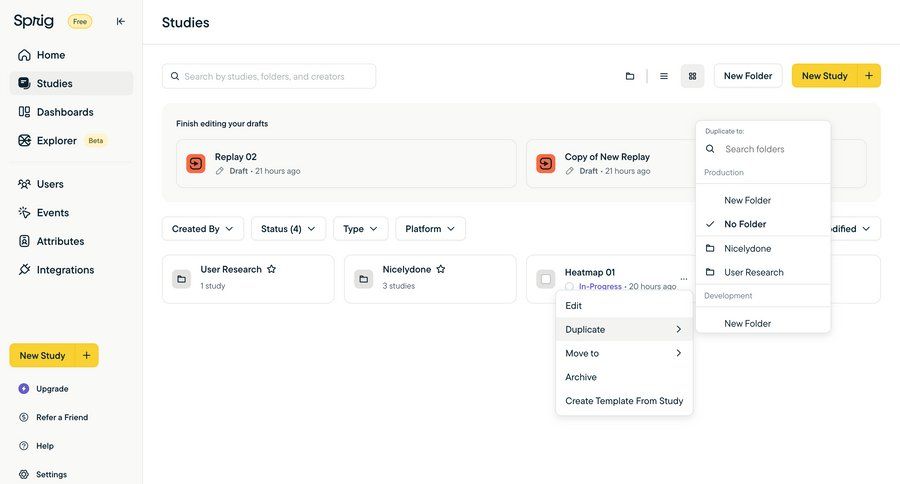Open Help in the sidebar
Screen dimensions: 900x484
coord(45,446)
